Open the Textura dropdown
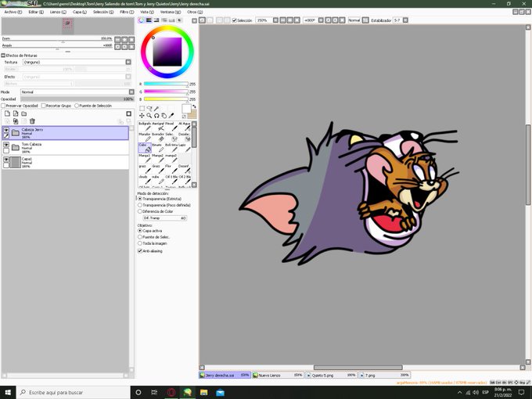Viewport: 532px width, 399px height. click(x=128, y=62)
